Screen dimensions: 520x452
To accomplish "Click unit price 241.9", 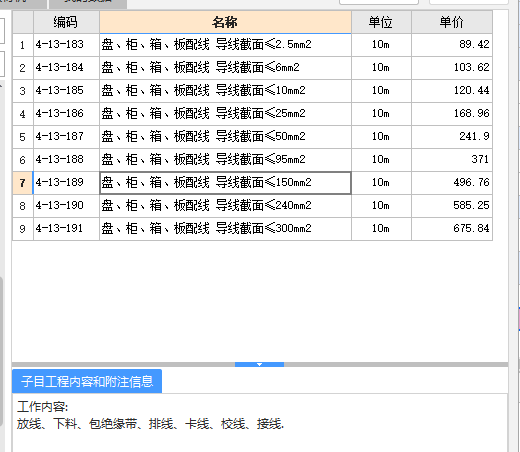I will click(x=452, y=137).
